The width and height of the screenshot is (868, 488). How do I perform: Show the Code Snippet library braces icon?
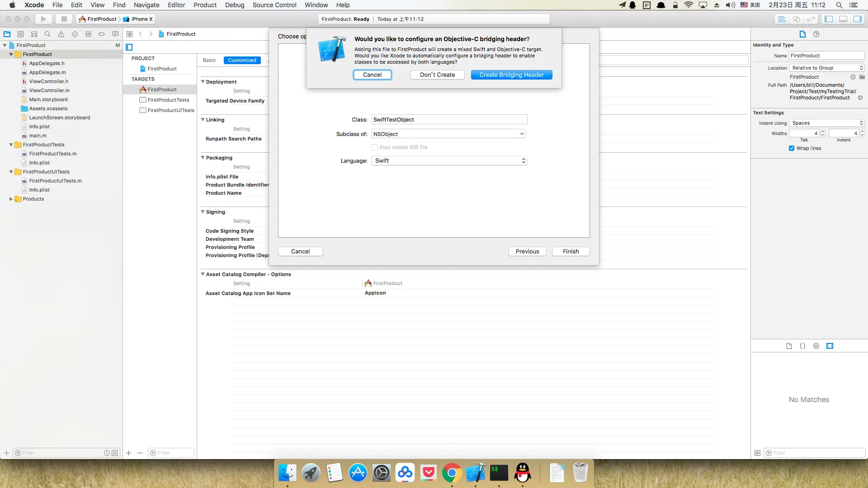(802, 346)
